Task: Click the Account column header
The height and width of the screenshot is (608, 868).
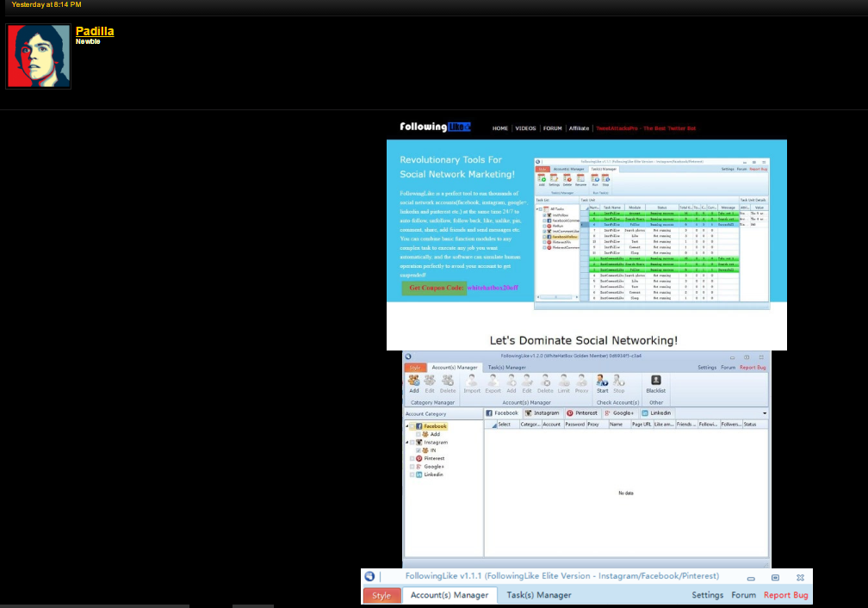Action: tap(552, 425)
